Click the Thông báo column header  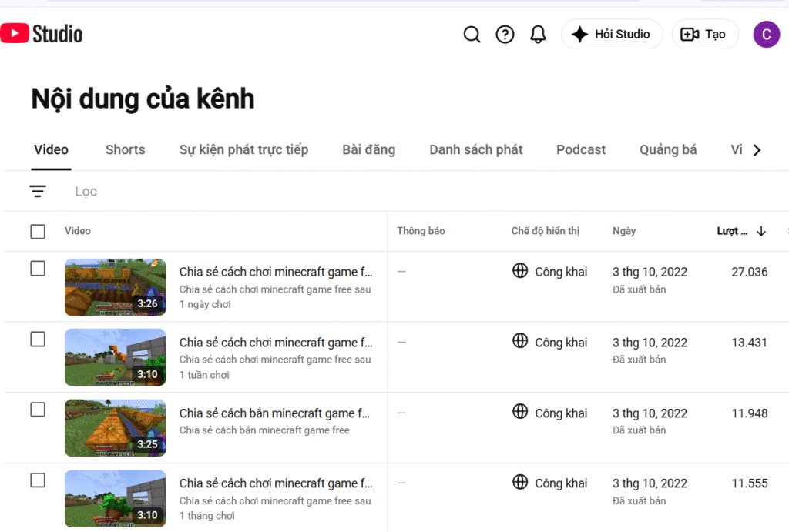coord(421,231)
